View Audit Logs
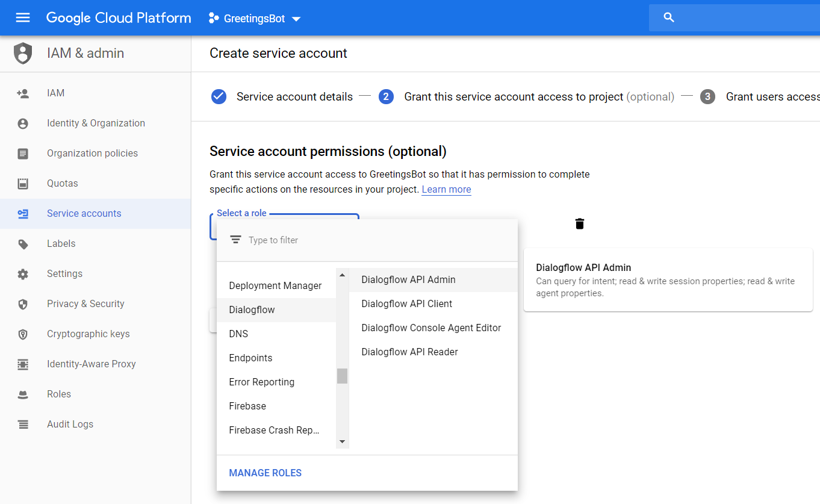The height and width of the screenshot is (504, 820). (x=95, y=425)
